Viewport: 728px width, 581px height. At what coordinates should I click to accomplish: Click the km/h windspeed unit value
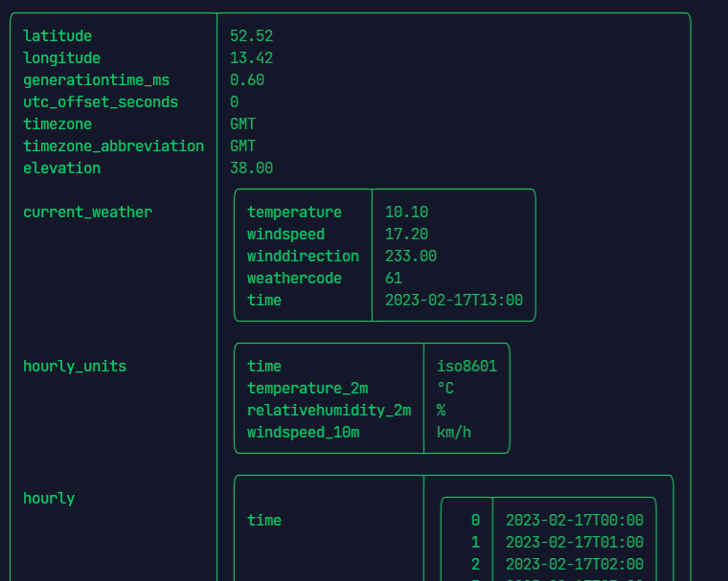[454, 433]
